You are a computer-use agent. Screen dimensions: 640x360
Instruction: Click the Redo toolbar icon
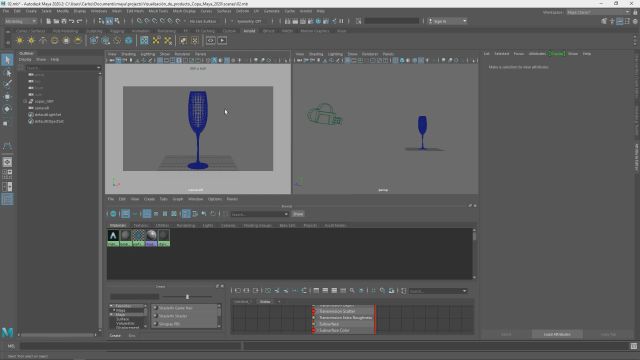coord(80,21)
